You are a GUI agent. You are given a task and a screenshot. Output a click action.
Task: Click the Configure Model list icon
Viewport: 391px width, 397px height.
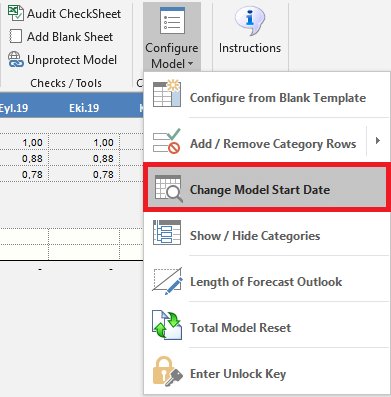(x=172, y=21)
